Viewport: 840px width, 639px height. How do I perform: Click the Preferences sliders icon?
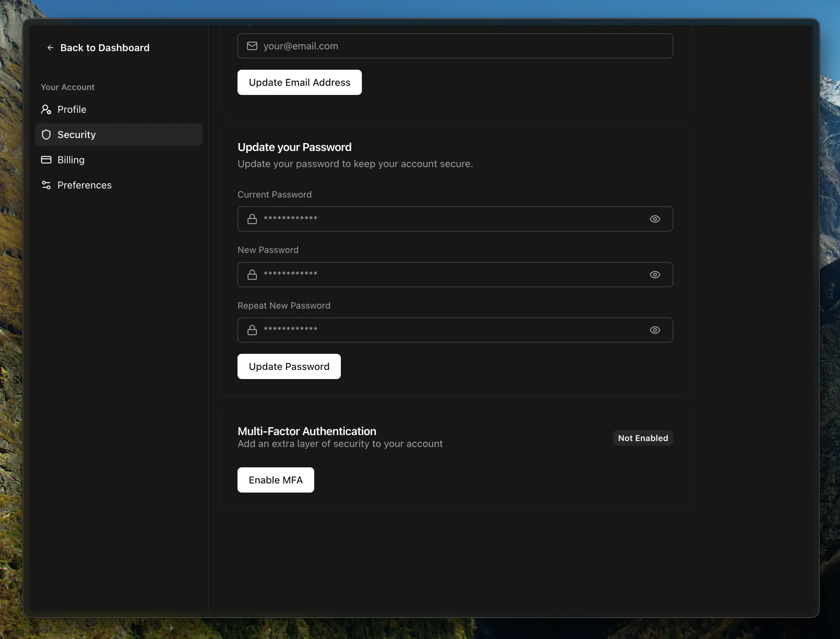(x=46, y=185)
